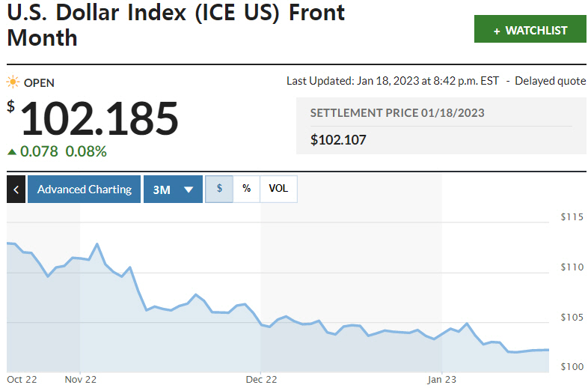Screen dimensions: 588x388
Task: Click the left chevron collapse button
Action: click(x=16, y=190)
